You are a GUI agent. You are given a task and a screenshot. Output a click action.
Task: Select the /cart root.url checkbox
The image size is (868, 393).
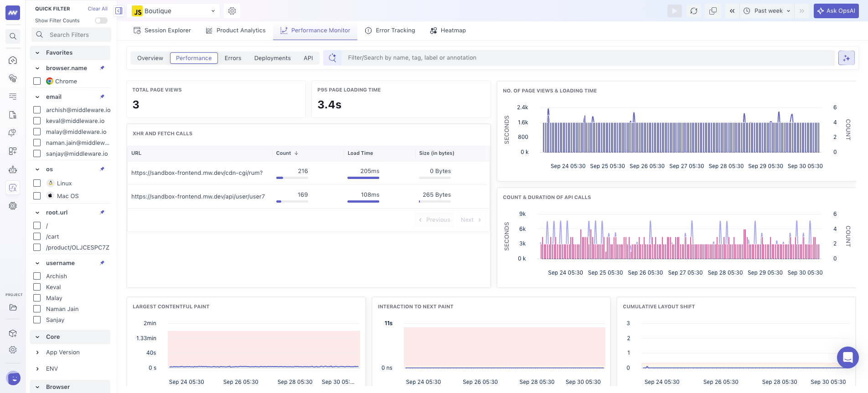click(37, 236)
